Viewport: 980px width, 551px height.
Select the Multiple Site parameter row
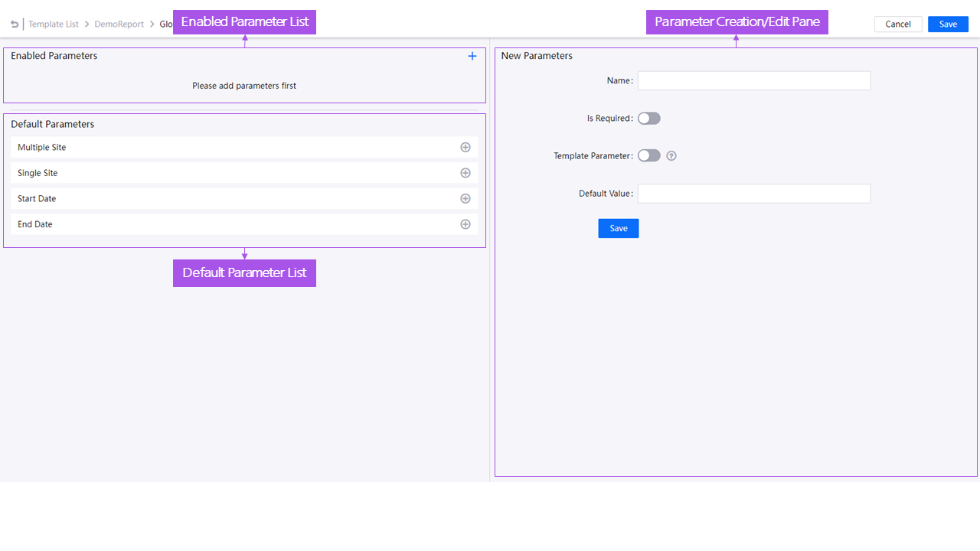(x=230, y=147)
